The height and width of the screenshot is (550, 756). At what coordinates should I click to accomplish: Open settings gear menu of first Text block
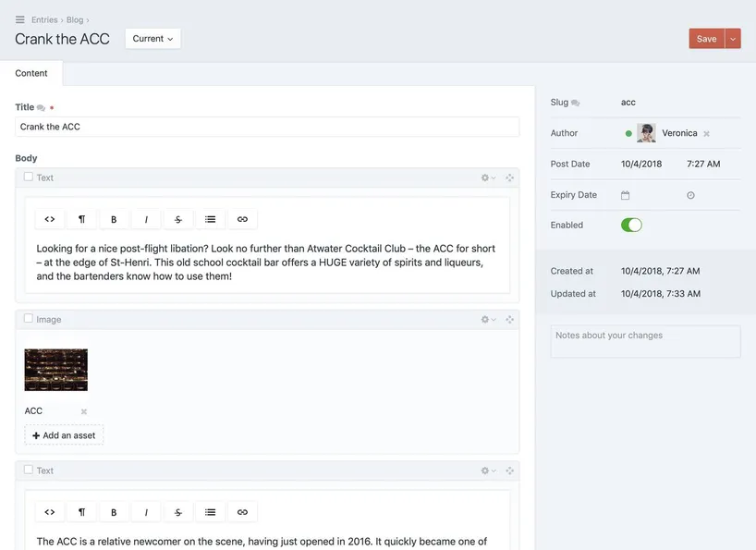[488, 177]
